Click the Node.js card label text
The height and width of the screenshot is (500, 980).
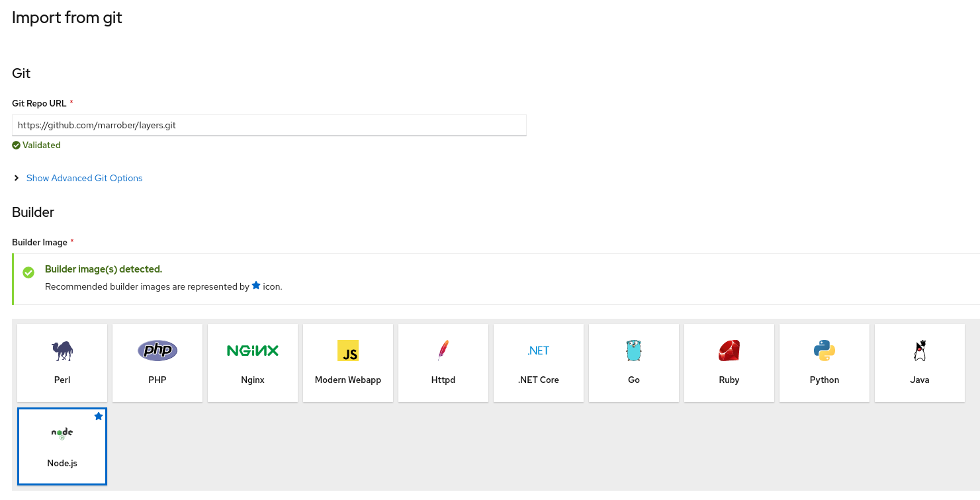point(62,463)
